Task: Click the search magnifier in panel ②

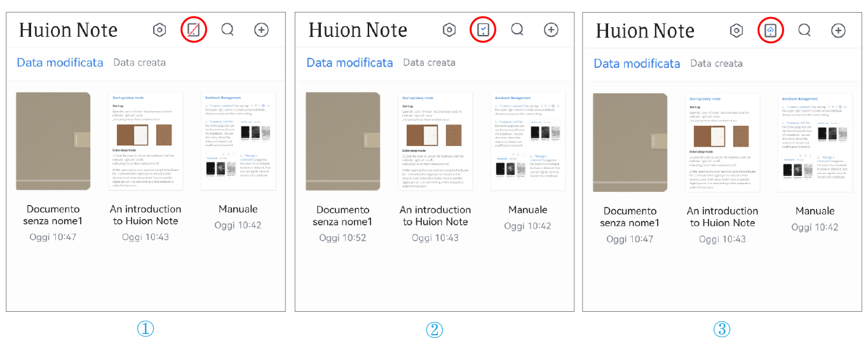Action: pos(517,30)
